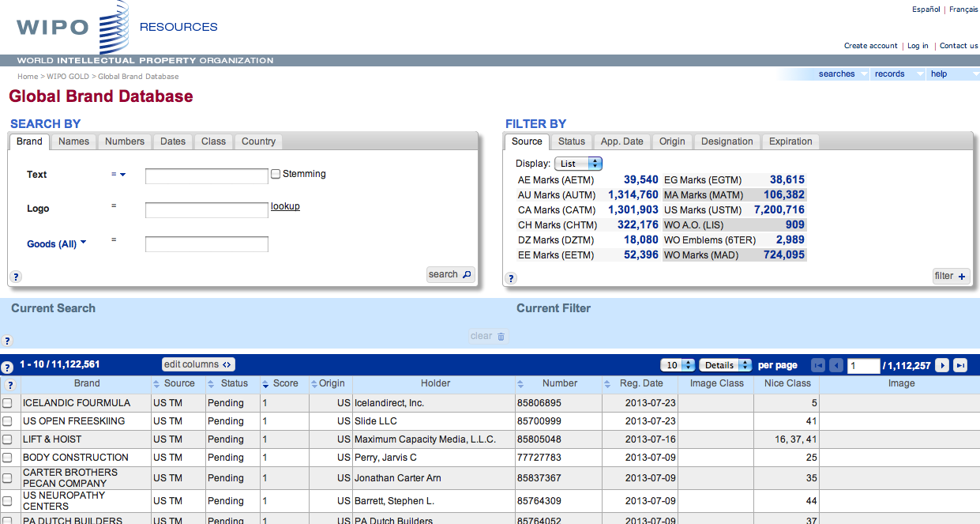Switch language to Español
The width and height of the screenshot is (980, 524).
926,9
